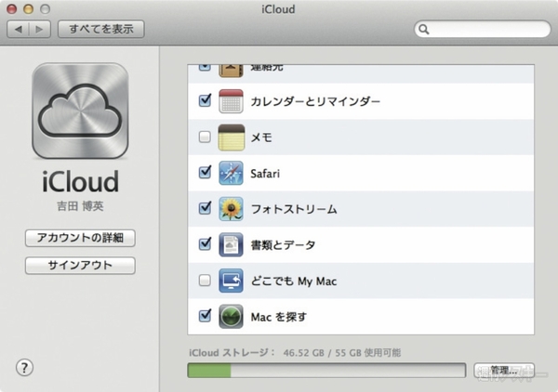The image size is (558, 392).
Task: Click the Manage (管理...) storage button
Action: coord(504,371)
